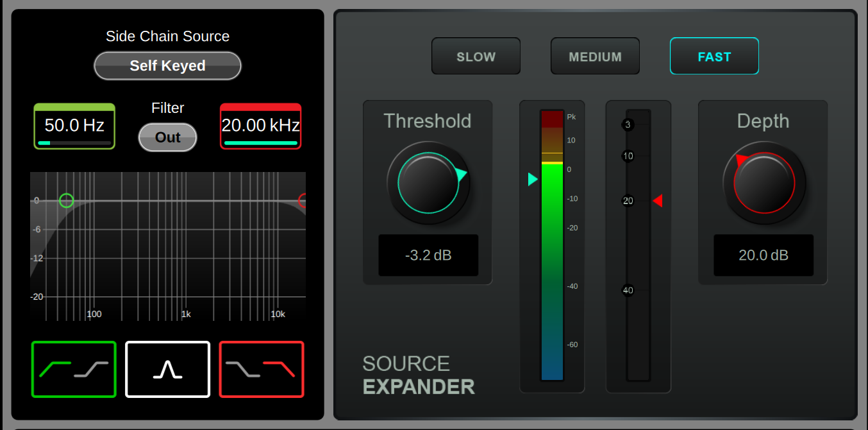Select the green high-pass filter shape icon
The height and width of the screenshot is (430, 868).
coord(74,369)
